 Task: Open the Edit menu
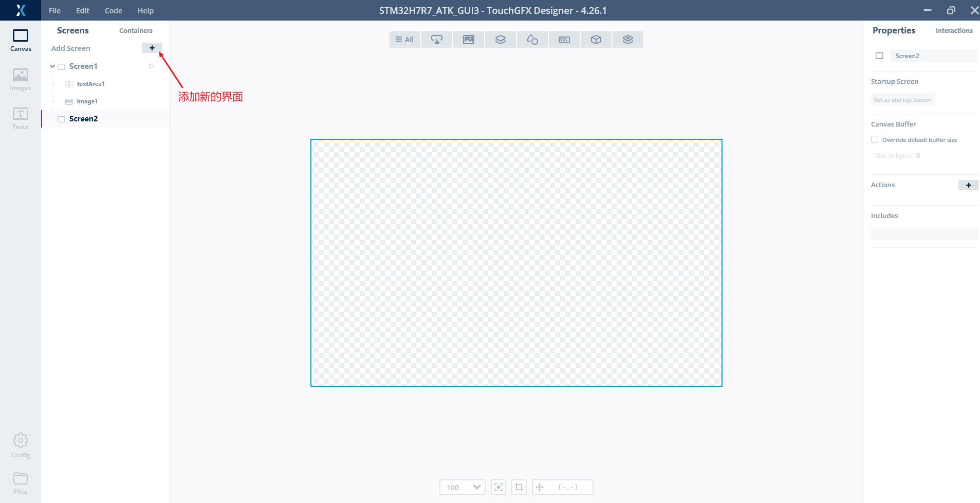coord(83,10)
